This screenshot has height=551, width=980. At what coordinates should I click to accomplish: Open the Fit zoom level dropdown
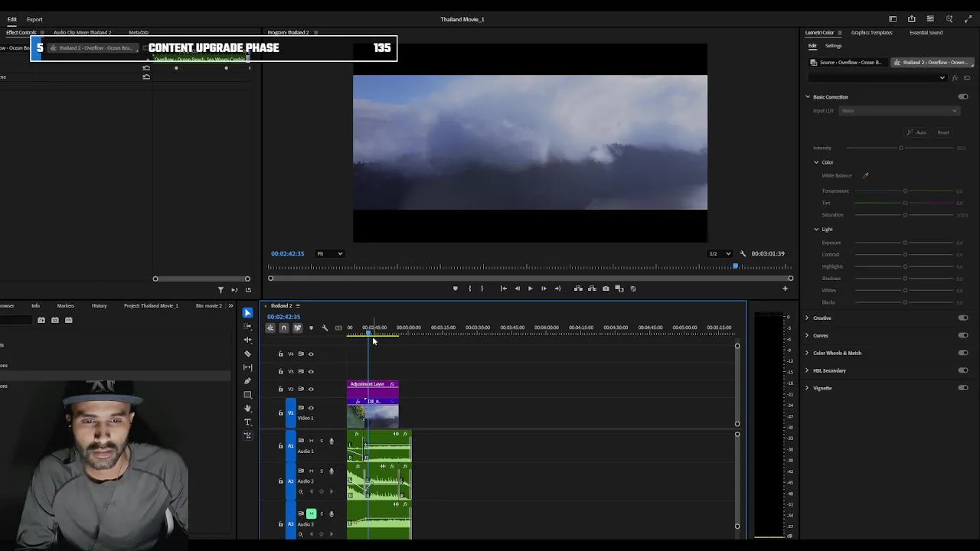330,253
